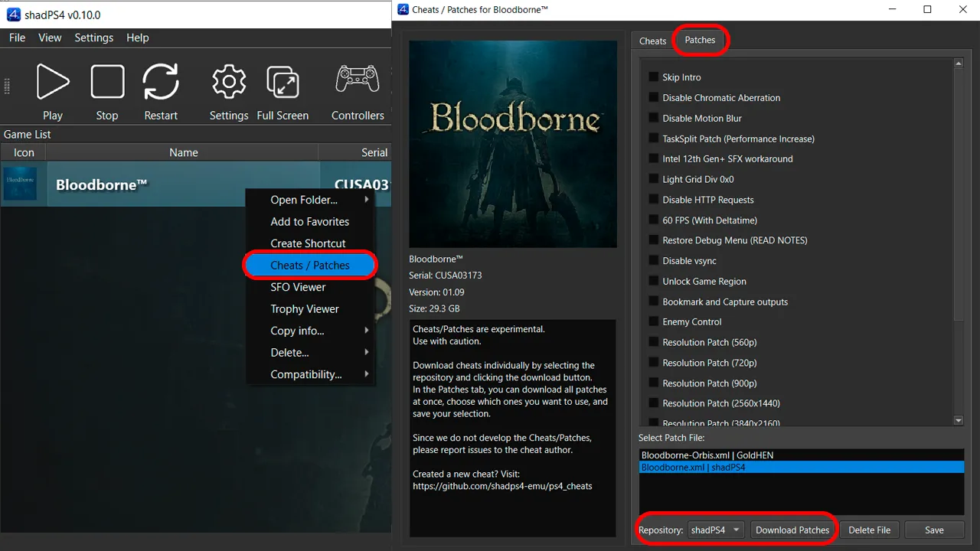Image resolution: width=980 pixels, height=551 pixels.
Task: Open the Help menu
Action: 138,37
